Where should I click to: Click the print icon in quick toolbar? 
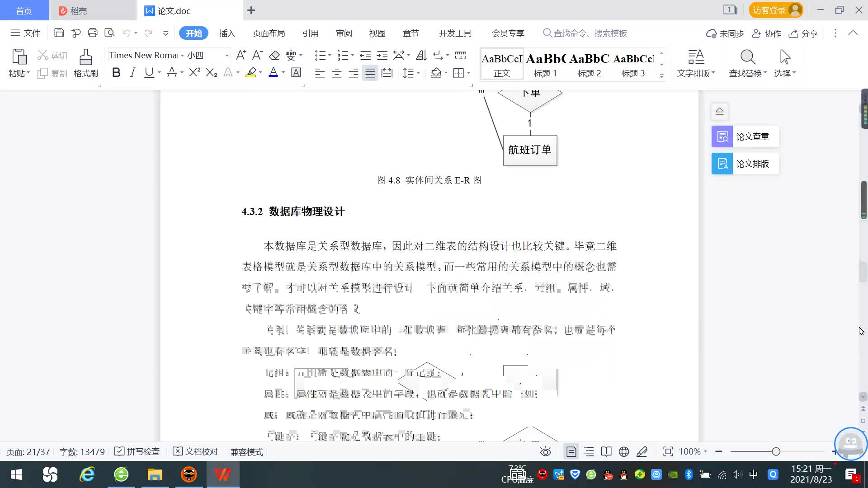pyautogui.click(x=93, y=33)
